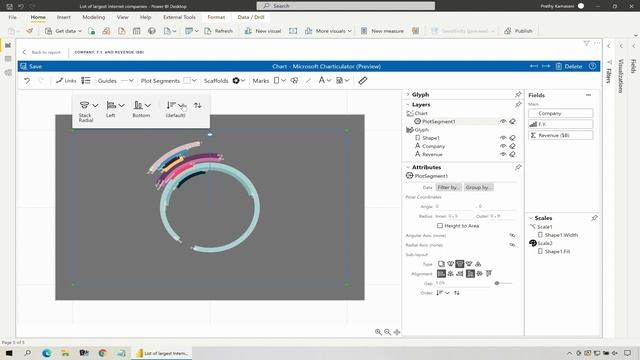Click the Angular Axis binding icon
Image resolution: width=640 pixels, height=360 pixels.
(512, 236)
